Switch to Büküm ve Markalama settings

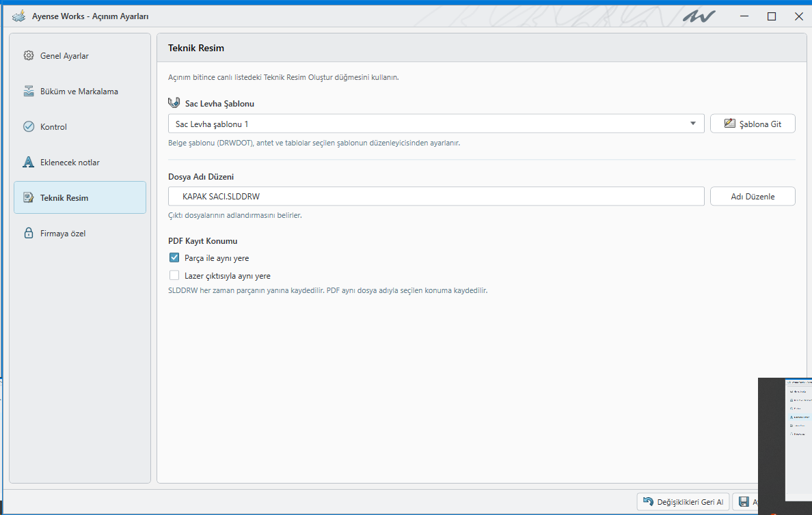pyautogui.click(x=80, y=91)
